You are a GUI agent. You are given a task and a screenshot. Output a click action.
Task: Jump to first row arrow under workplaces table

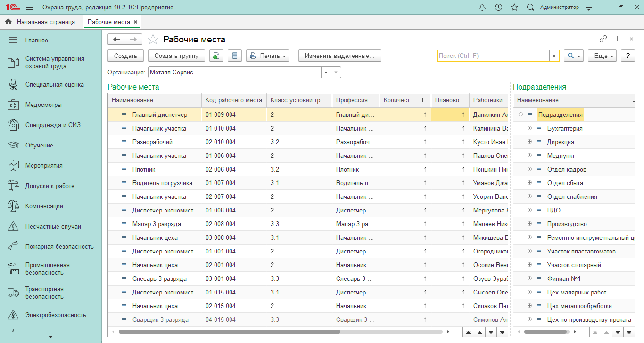point(468,332)
